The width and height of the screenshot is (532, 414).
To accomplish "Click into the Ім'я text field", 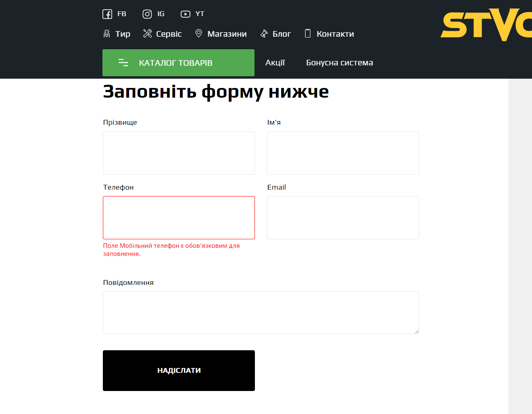I will pyautogui.click(x=343, y=153).
